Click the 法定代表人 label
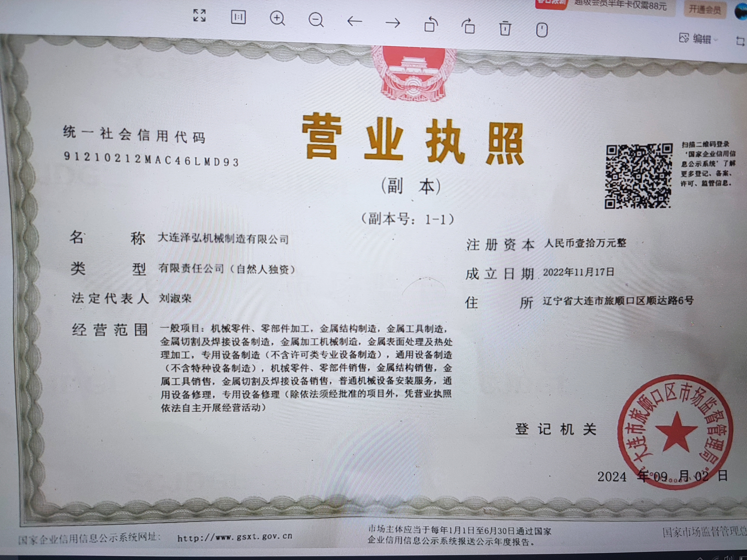 point(110,298)
